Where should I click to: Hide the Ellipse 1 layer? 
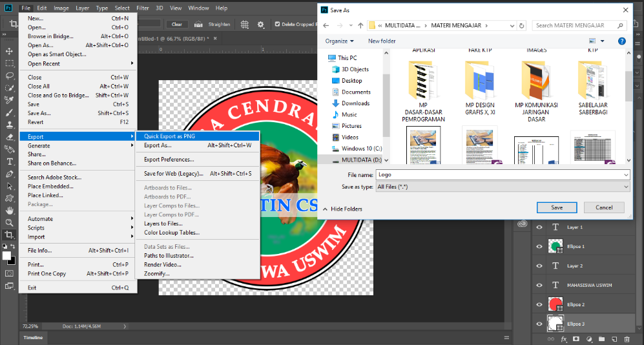tap(539, 246)
